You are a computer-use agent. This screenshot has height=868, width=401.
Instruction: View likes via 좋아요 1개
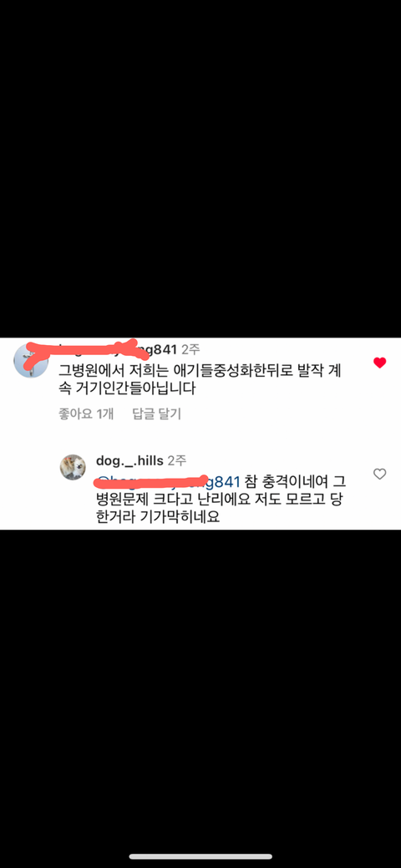tap(86, 414)
